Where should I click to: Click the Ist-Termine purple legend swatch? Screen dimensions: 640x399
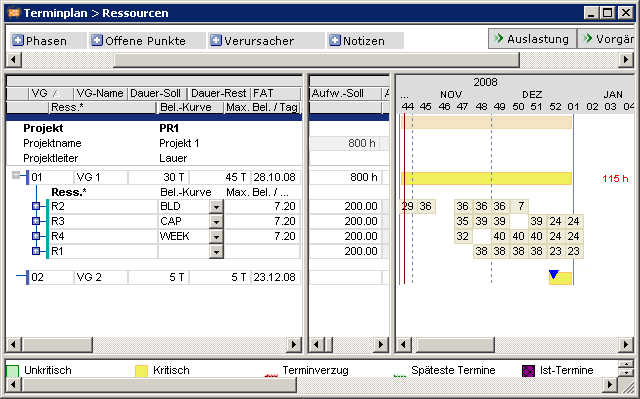(x=528, y=371)
